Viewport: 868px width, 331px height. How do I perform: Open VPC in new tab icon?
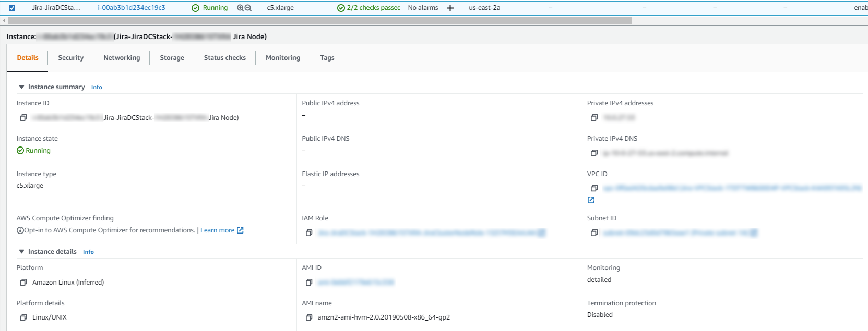(591, 200)
